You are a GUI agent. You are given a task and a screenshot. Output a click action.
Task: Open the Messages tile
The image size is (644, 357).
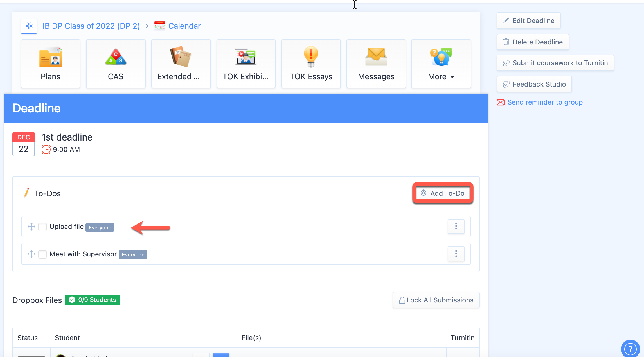(x=376, y=64)
